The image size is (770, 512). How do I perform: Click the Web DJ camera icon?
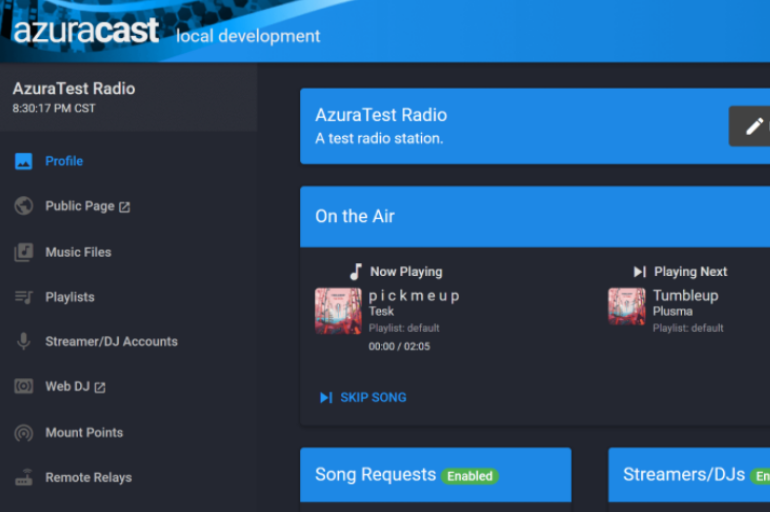[x=24, y=386]
